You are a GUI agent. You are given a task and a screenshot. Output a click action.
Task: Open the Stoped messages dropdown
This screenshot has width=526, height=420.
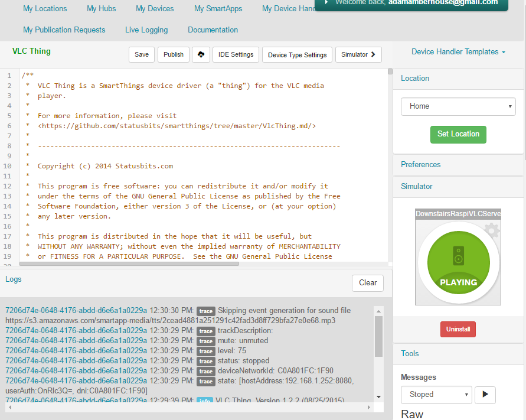tap(436, 395)
